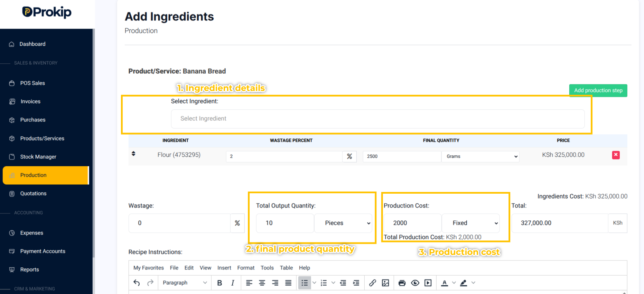Click the Total Output Quantity field
The image size is (644, 294).
click(x=285, y=223)
